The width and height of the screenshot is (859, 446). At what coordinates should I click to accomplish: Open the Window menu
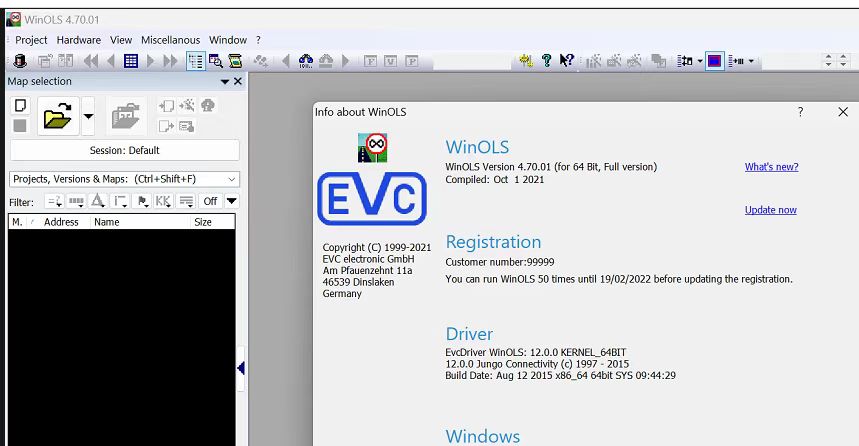pyautogui.click(x=228, y=40)
